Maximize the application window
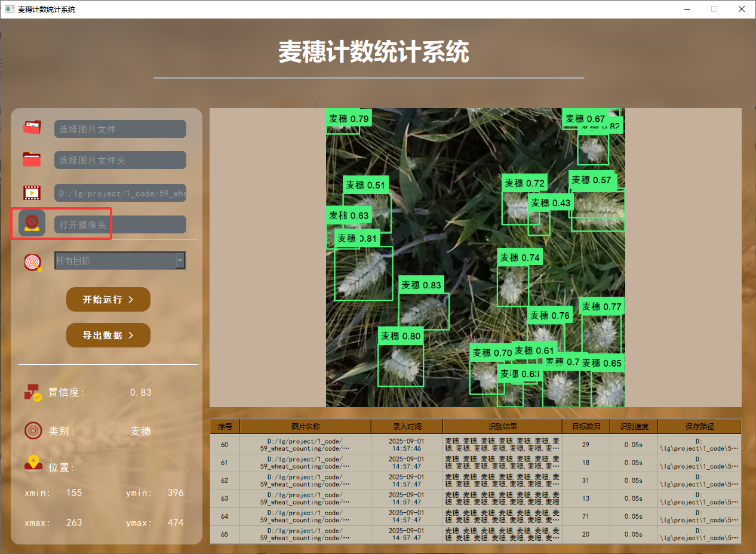 click(714, 9)
